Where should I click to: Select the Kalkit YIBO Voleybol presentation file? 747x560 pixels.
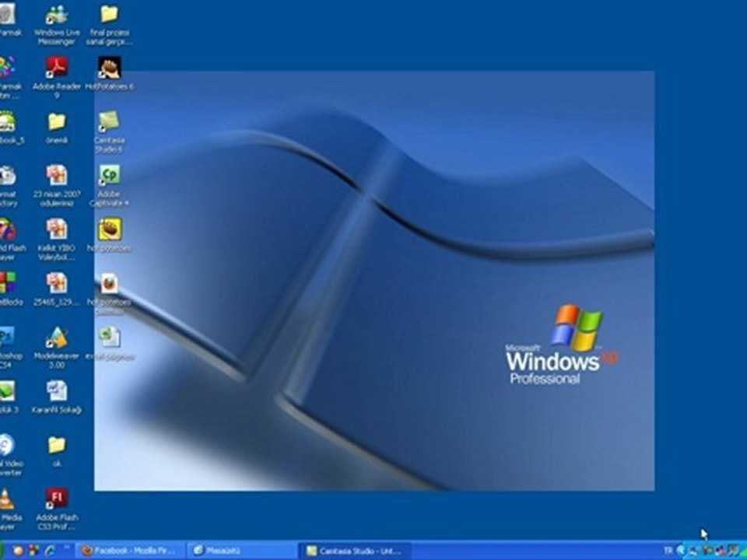(x=57, y=240)
